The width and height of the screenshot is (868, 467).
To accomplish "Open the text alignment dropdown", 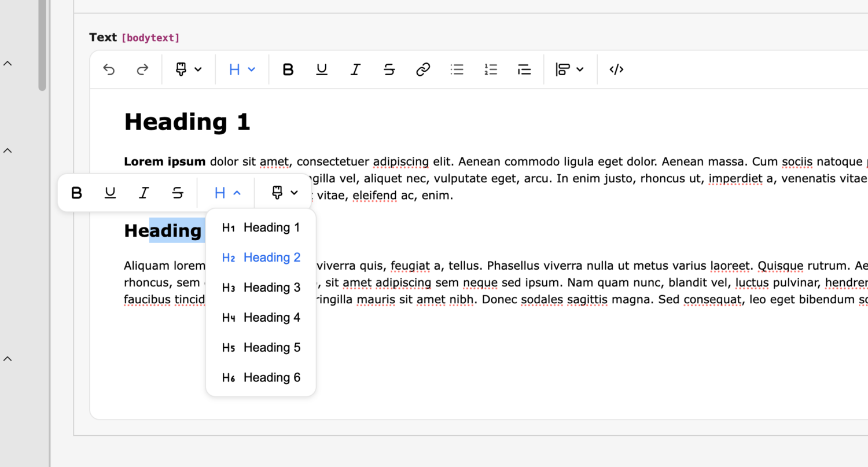I will 569,69.
